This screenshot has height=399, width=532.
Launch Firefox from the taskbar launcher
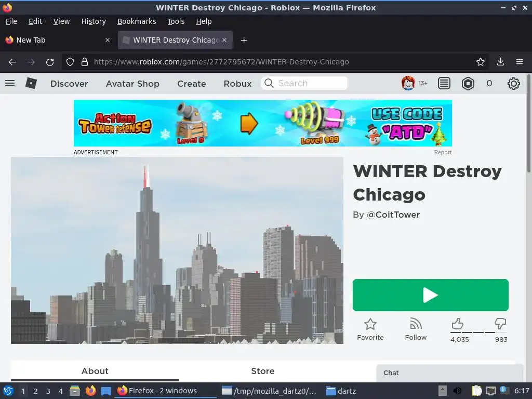90,391
